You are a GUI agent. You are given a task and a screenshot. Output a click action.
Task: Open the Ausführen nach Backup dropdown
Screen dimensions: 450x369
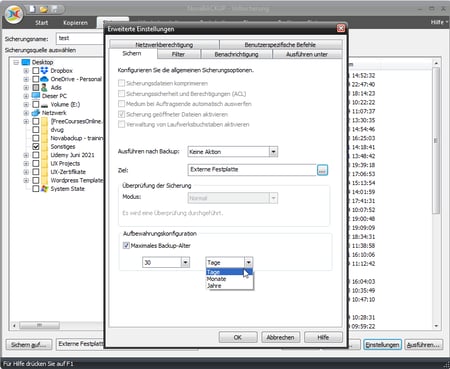[273, 152]
